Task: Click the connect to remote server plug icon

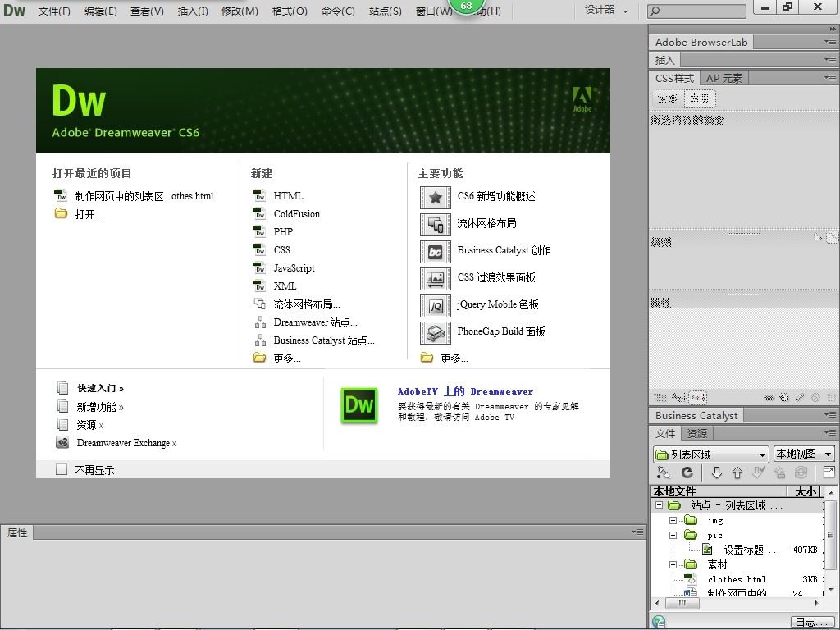Action: click(x=663, y=472)
